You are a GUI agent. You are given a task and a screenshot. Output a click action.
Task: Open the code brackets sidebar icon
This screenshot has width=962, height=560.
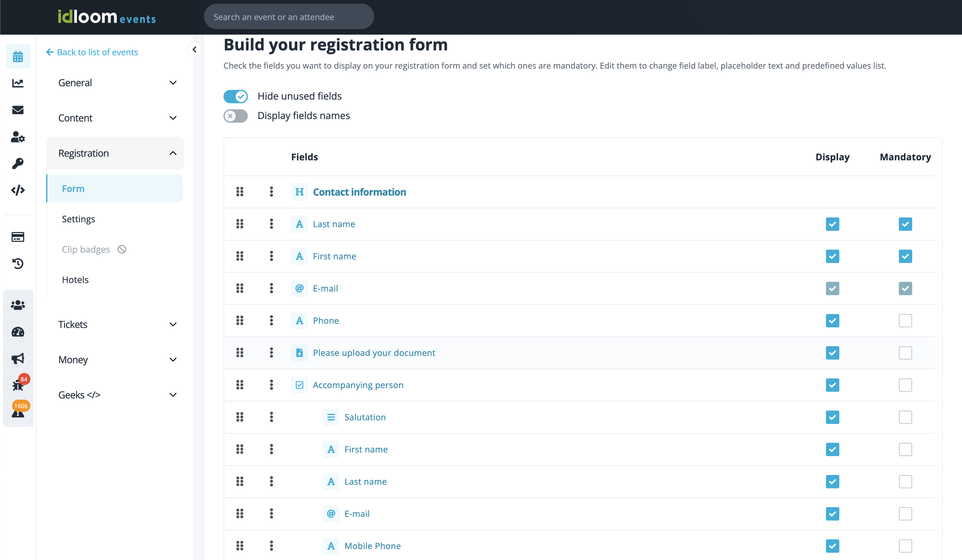coord(18,190)
